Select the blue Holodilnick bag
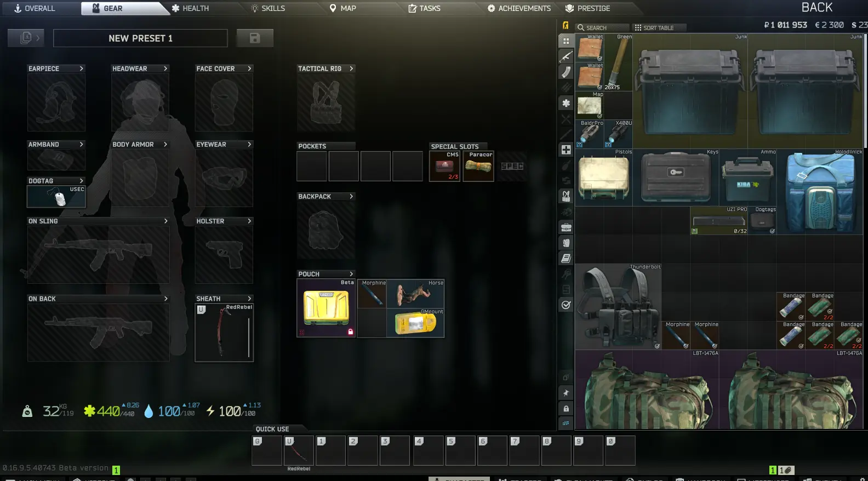 820,192
